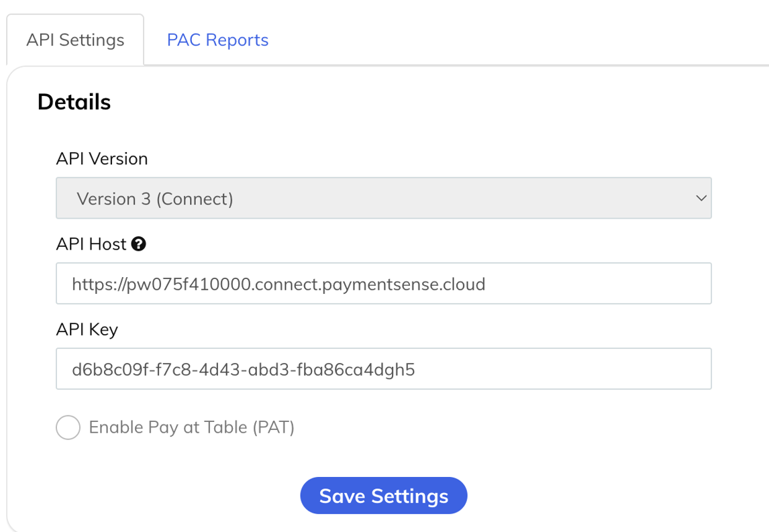Switch to the PAC Reports tab
769x532 pixels.
click(x=217, y=40)
